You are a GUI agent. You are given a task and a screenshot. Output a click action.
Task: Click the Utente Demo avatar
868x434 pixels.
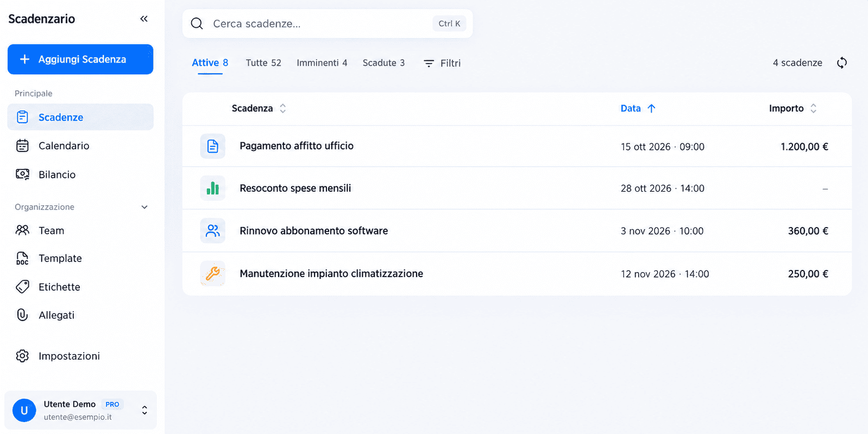(24, 411)
